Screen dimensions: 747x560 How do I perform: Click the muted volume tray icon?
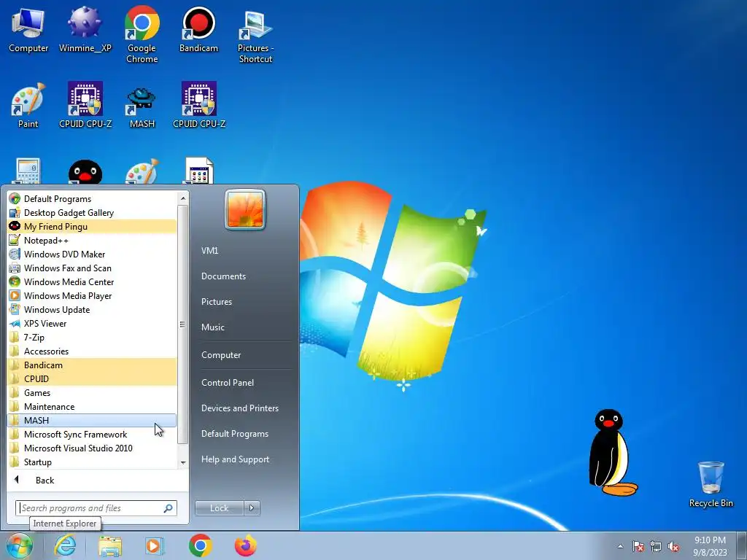(x=673, y=546)
